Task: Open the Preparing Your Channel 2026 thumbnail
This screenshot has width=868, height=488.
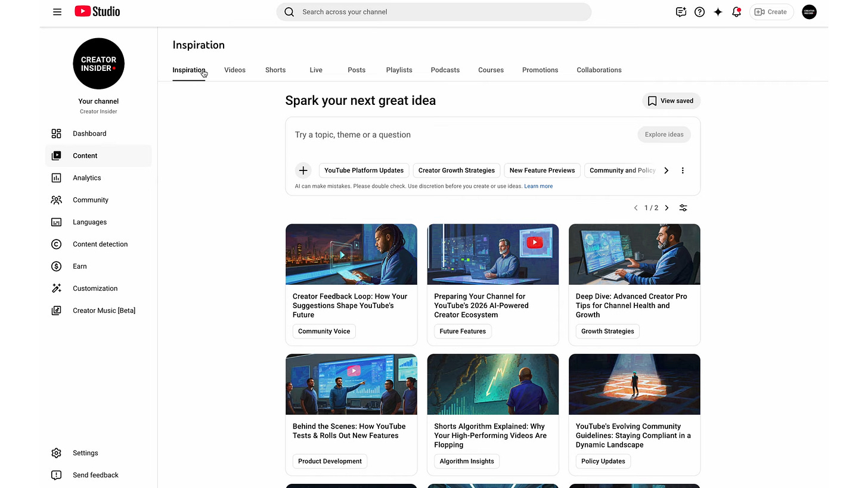Action: click(x=493, y=254)
